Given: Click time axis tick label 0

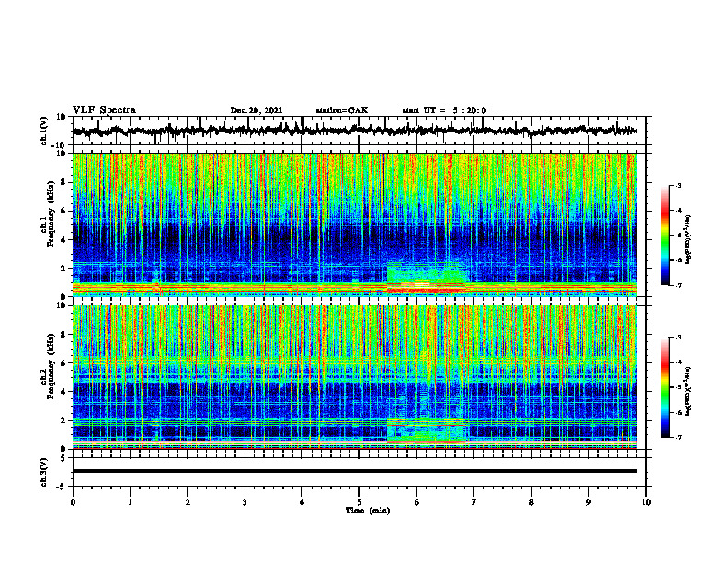Looking at the screenshot, I should 73,502.
